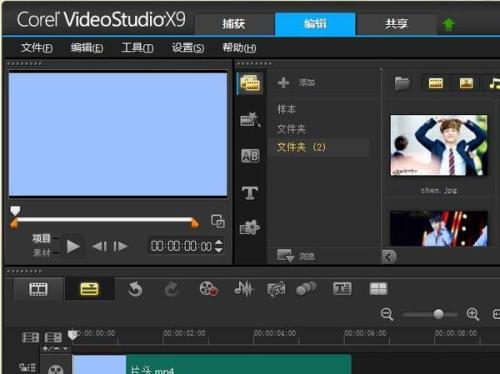Select the chen.jpg thumbnail
Viewport: 500px width, 374px height.
click(439, 145)
